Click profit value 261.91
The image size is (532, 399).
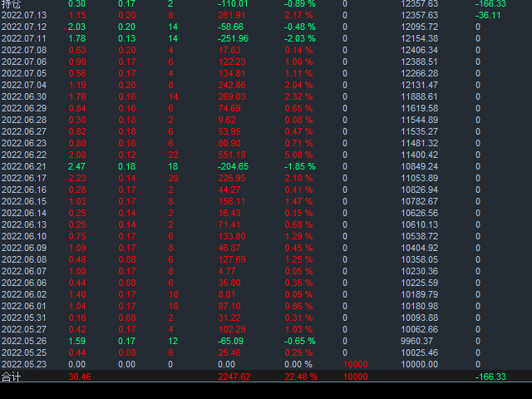232,15
